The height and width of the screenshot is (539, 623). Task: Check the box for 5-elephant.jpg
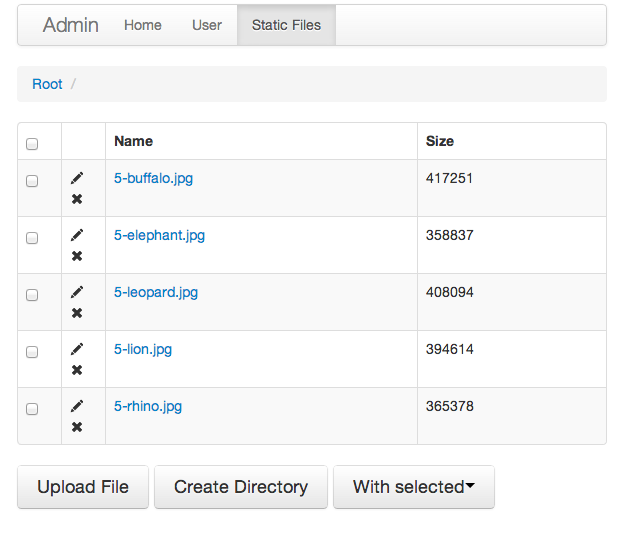click(32, 238)
